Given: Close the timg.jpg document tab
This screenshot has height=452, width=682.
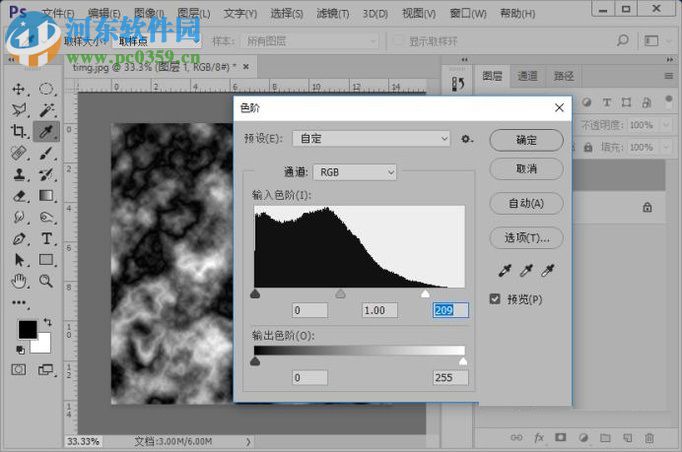Looking at the screenshot, I should point(246,67).
